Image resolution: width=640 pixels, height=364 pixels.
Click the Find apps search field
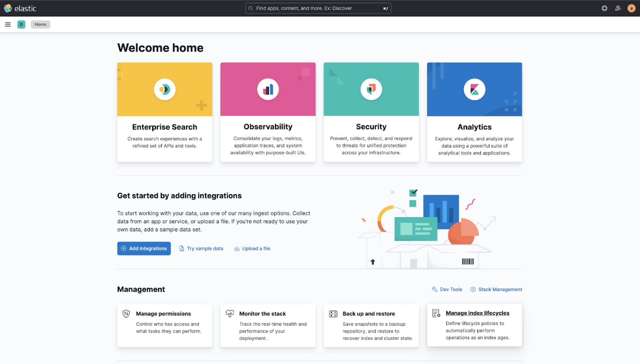[x=318, y=8]
